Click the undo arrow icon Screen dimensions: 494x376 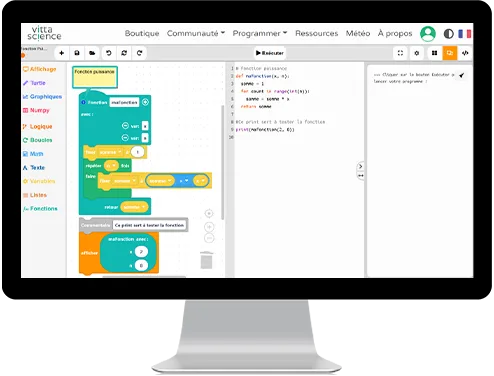point(108,53)
